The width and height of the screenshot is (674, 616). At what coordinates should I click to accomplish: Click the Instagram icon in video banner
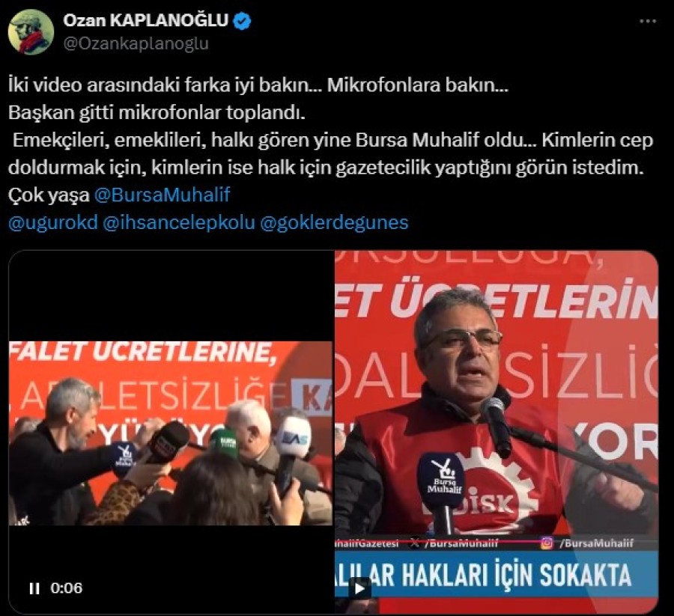pos(547,543)
